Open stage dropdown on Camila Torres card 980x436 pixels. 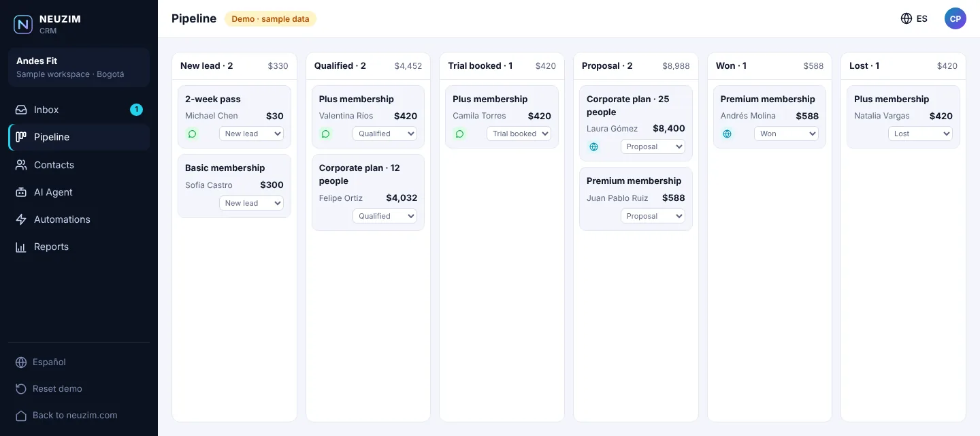519,134
